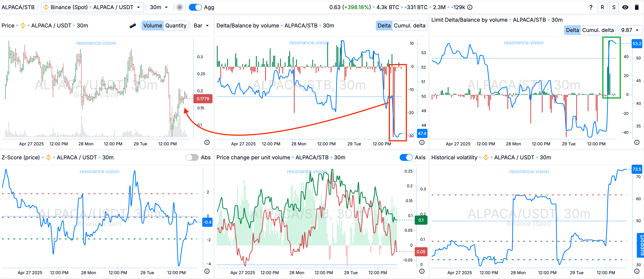Open the support side tab

641,245
